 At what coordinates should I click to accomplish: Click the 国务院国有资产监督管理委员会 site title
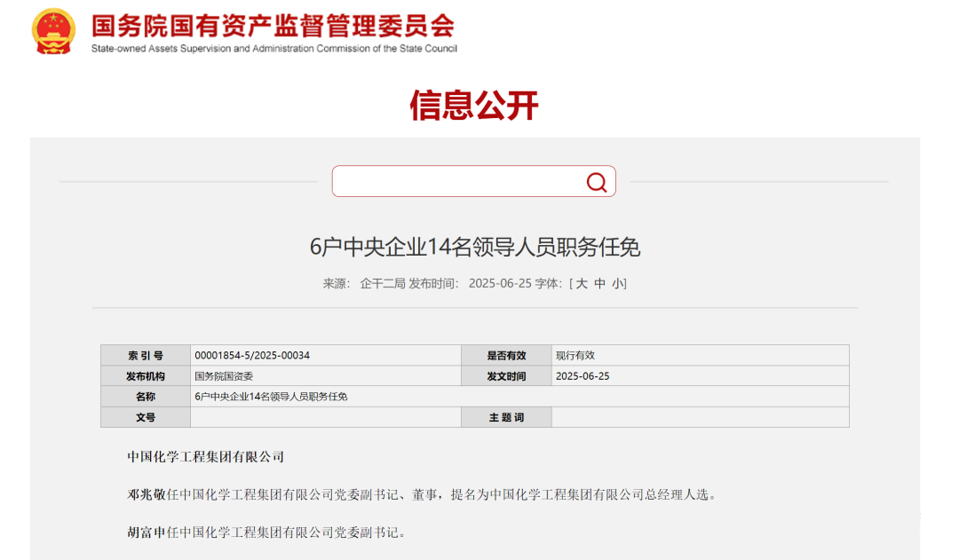(x=273, y=24)
